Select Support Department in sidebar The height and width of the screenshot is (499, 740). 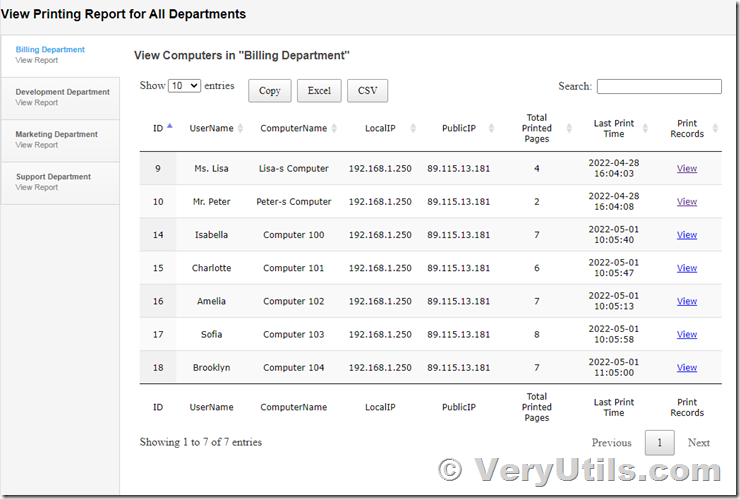[60, 183]
